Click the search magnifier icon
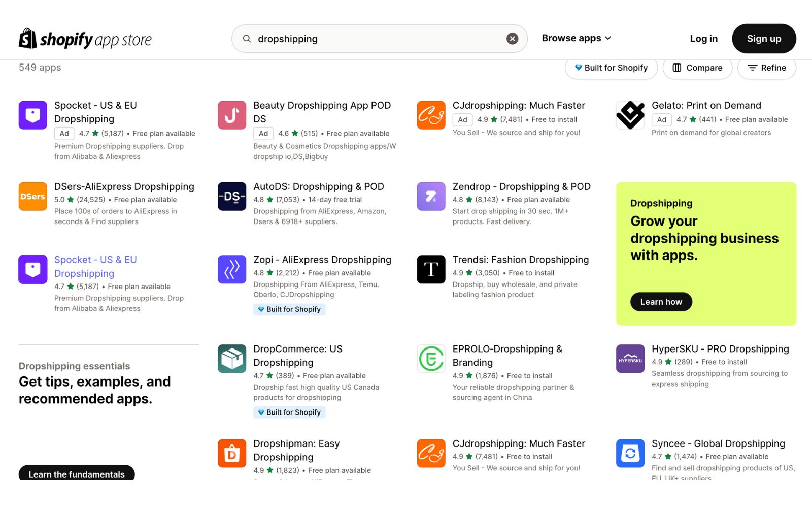This screenshot has width=812, height=508. (247, 39)
